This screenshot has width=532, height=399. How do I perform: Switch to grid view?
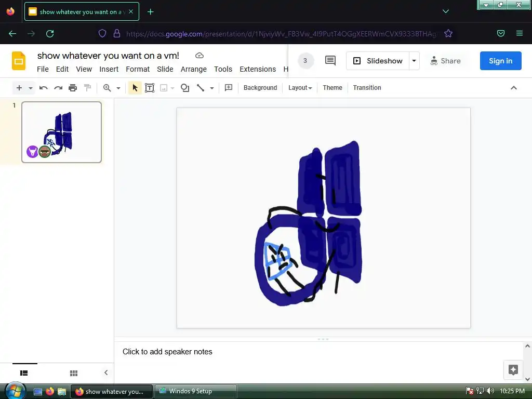[x=74, y=373]
